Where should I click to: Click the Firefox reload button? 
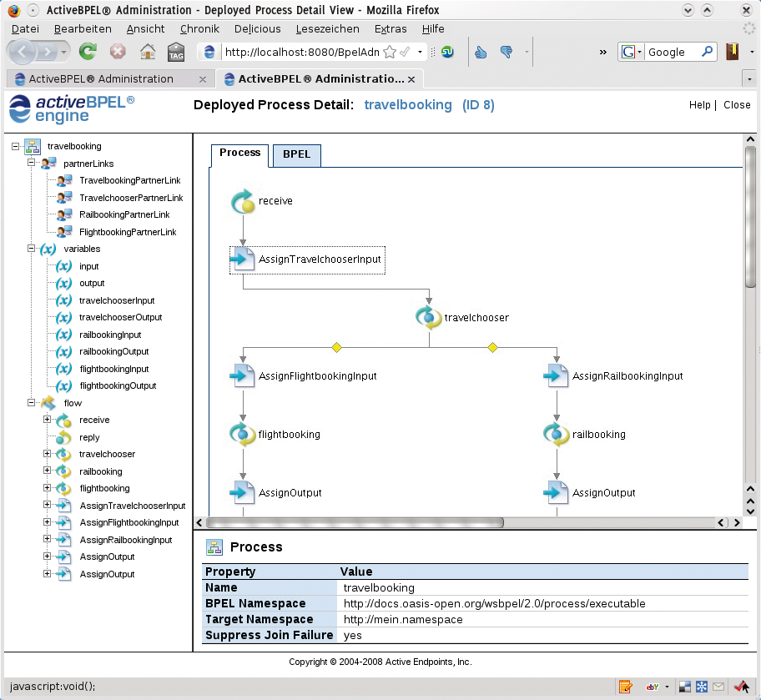(88, 52)
